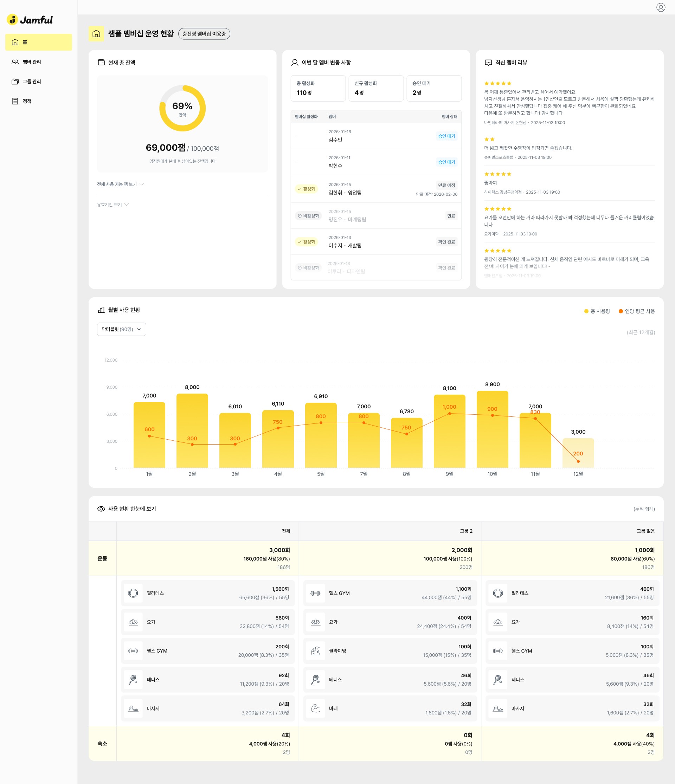The width and height of the screenshot is (675, 784).
Task: Toggle 총 사용량 legend item
Action: tap(597, 311)
